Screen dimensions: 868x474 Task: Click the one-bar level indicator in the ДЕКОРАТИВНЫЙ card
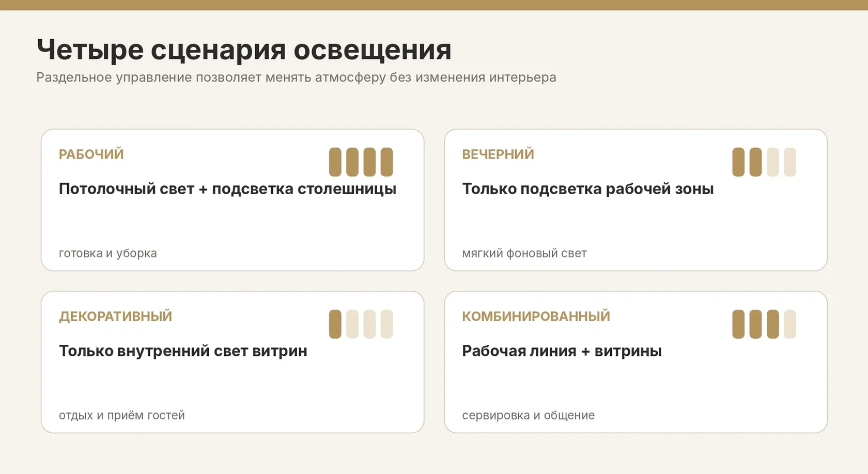tap(361, 324)
